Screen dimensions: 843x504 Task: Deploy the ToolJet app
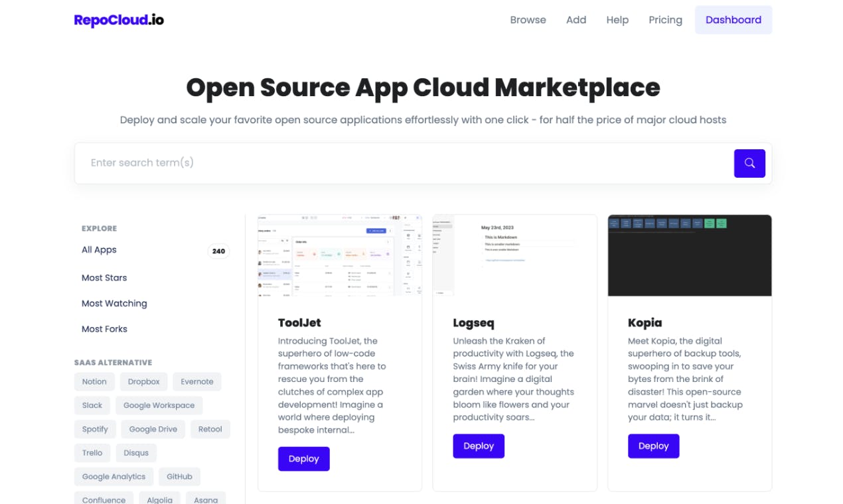[304, 459]
